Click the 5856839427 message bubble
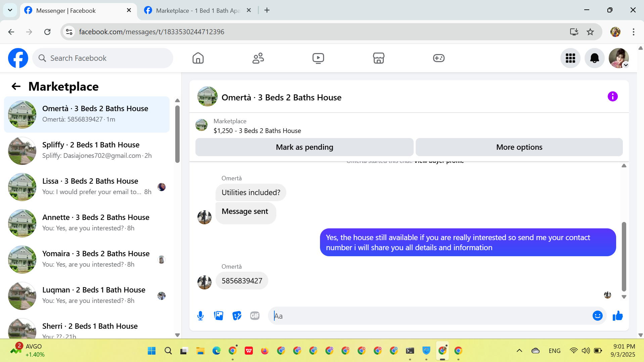The height and width of the screenshot is (362, 644). [242, 281]
